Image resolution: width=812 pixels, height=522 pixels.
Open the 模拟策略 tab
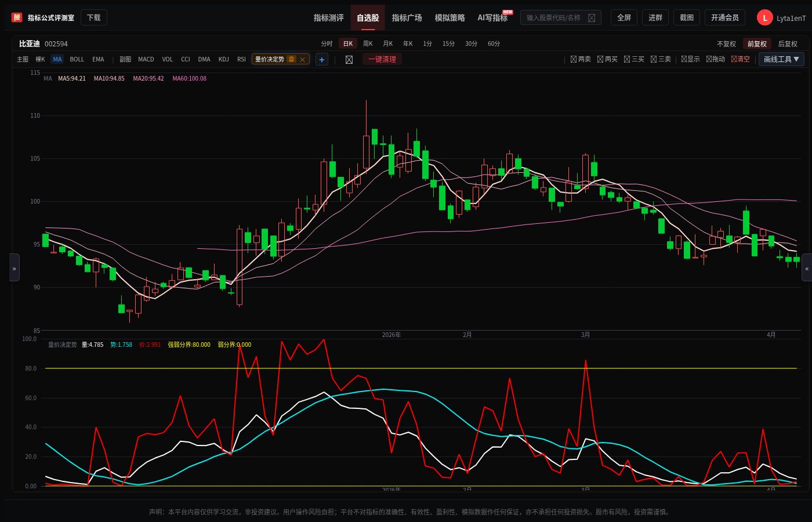[450, 18]
